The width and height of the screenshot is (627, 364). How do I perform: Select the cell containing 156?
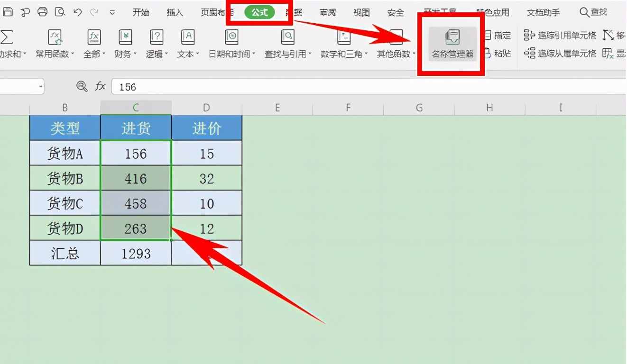[136, 153]
